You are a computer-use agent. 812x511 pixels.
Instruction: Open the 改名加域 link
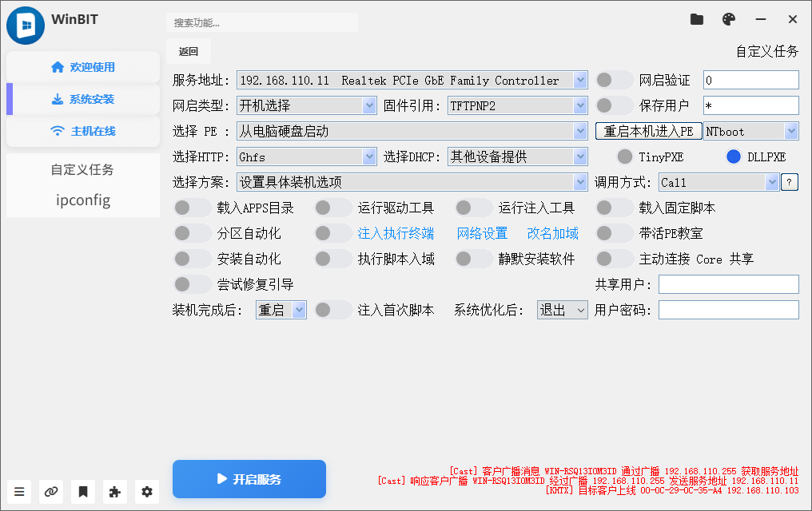click(552, 233)
